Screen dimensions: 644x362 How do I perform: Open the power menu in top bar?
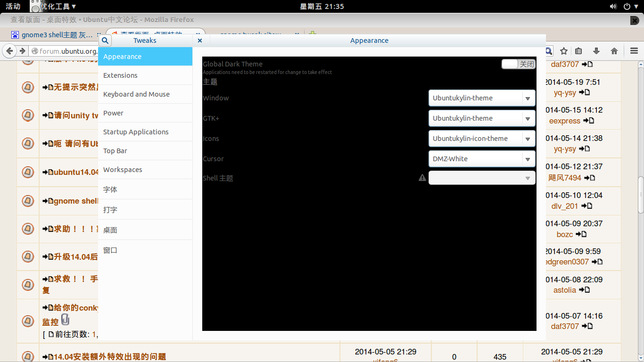coord(630,6)
